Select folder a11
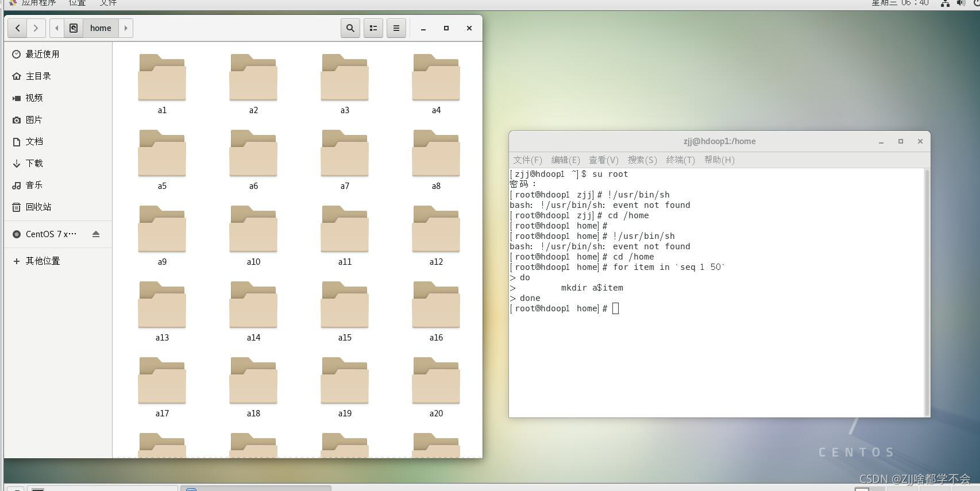 (x=345, y=235)
